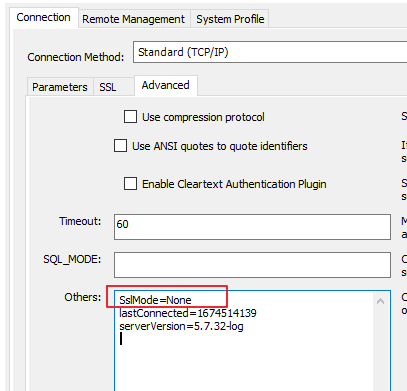
Task: Tick Use ANSI quotes to quote identifiers
Action: pos(120,146)
